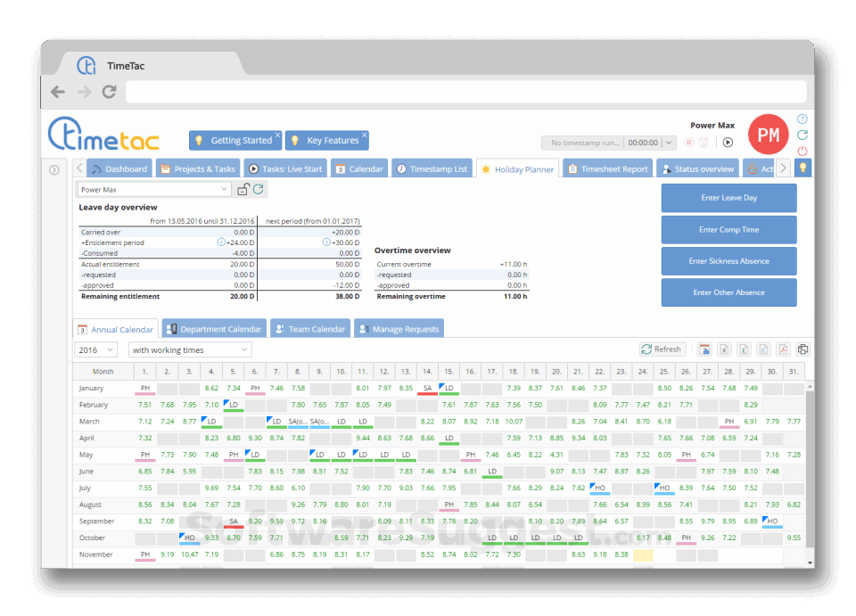Image resolution: width=856 pixels, height=616 pixels.
Task: Click the Enter Leave Day button
Action: pos(728,197)
